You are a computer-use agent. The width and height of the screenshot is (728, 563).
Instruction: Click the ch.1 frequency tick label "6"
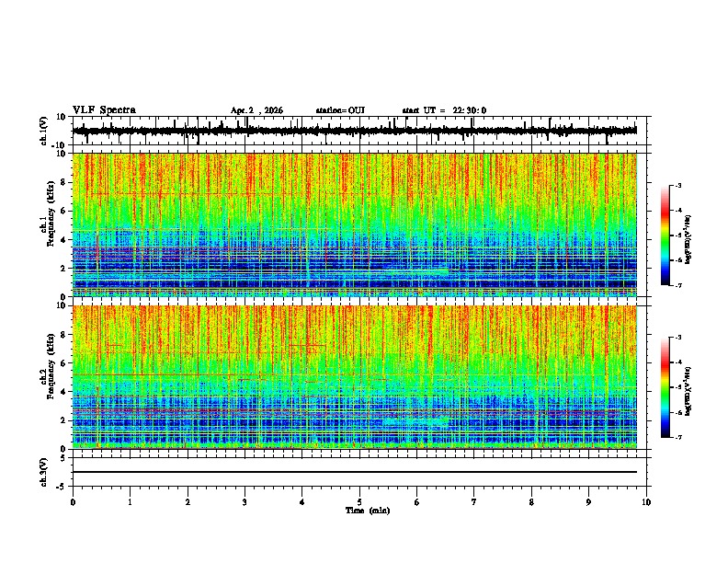[x=63, y=211]
